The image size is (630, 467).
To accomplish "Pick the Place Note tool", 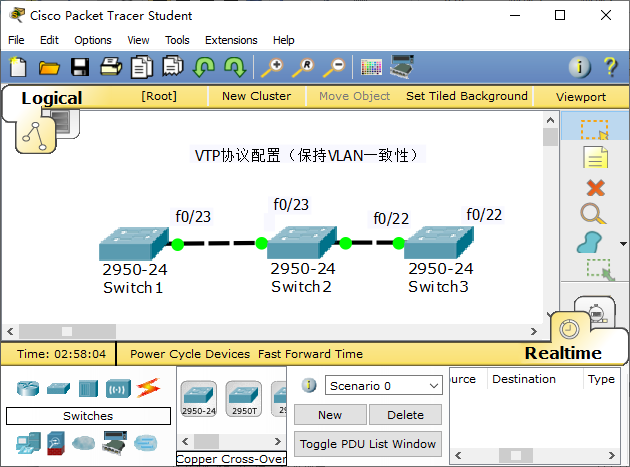I will (595, 157).
